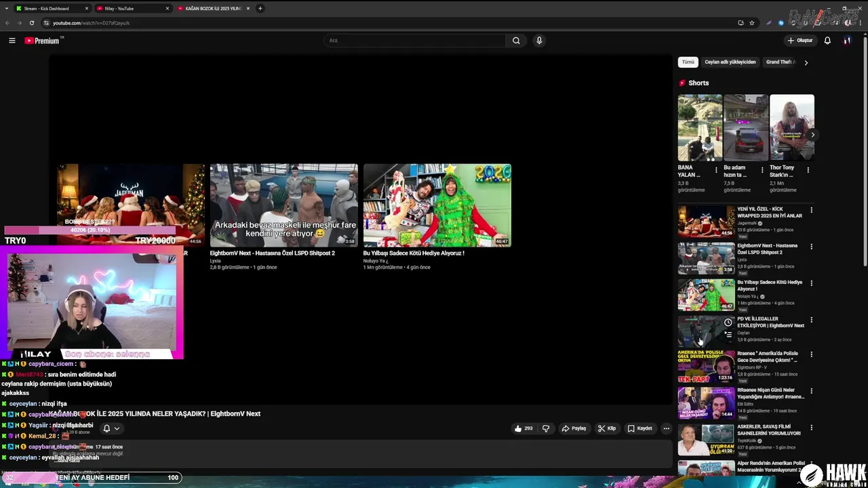
Task: Open the blue circular extension icon
Action: (x=781, y=22)
